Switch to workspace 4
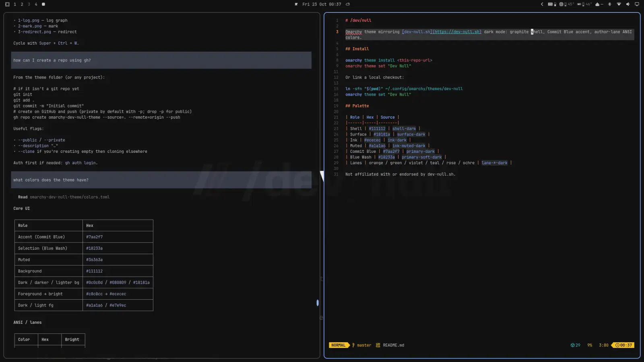Screen dimensions: 644x362 pyautogui.click(x=36, y=4)
